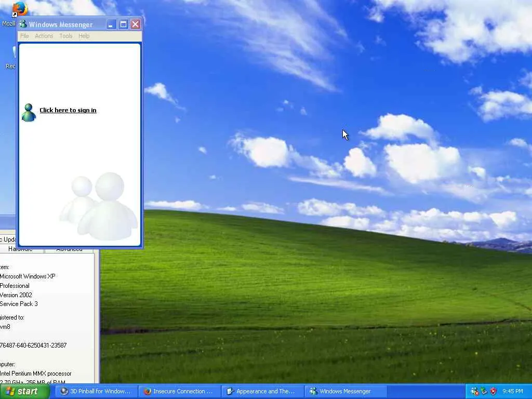The image size is (532, 399).
Task: Click the green buddy sign-in icon
Action: coord(29,113)
